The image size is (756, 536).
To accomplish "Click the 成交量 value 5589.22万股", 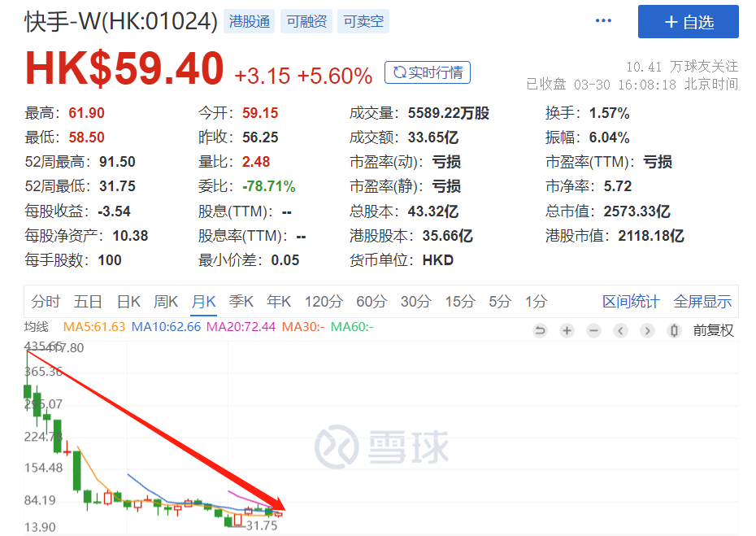I will click(x=449, y=113).
